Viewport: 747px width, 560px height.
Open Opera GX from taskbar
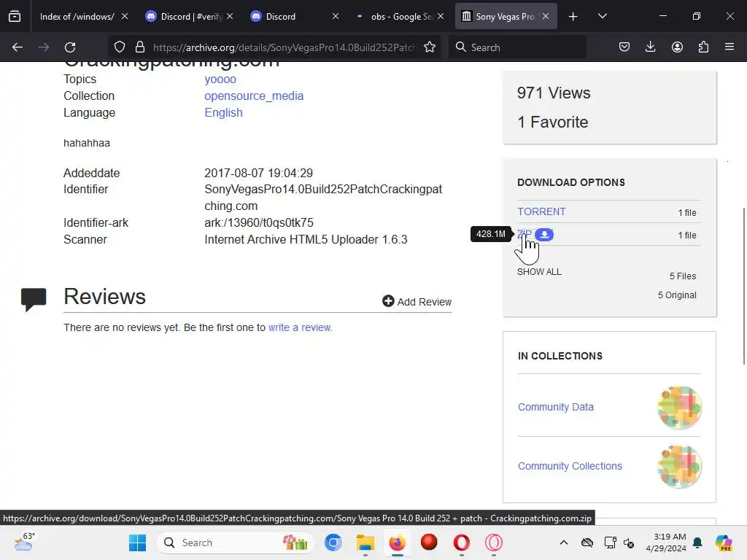(x=494, y=542)
